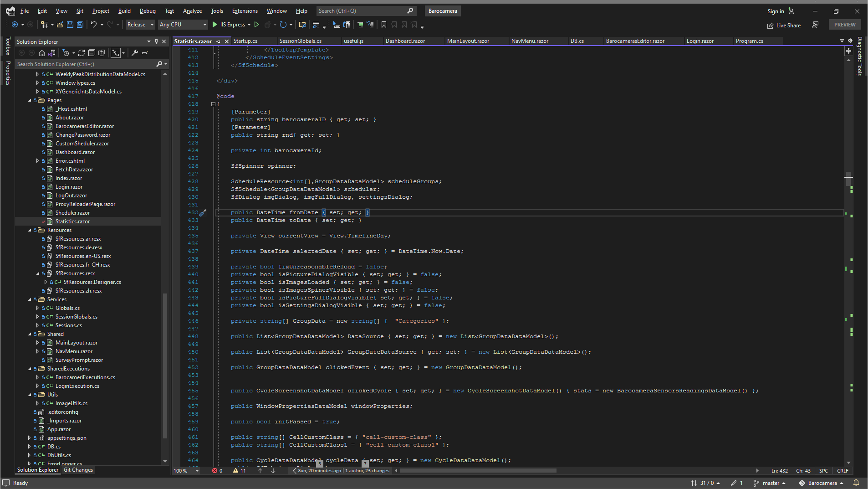
Task: Toggle pin on Statistics.razor tab
Action: point(219,41)
